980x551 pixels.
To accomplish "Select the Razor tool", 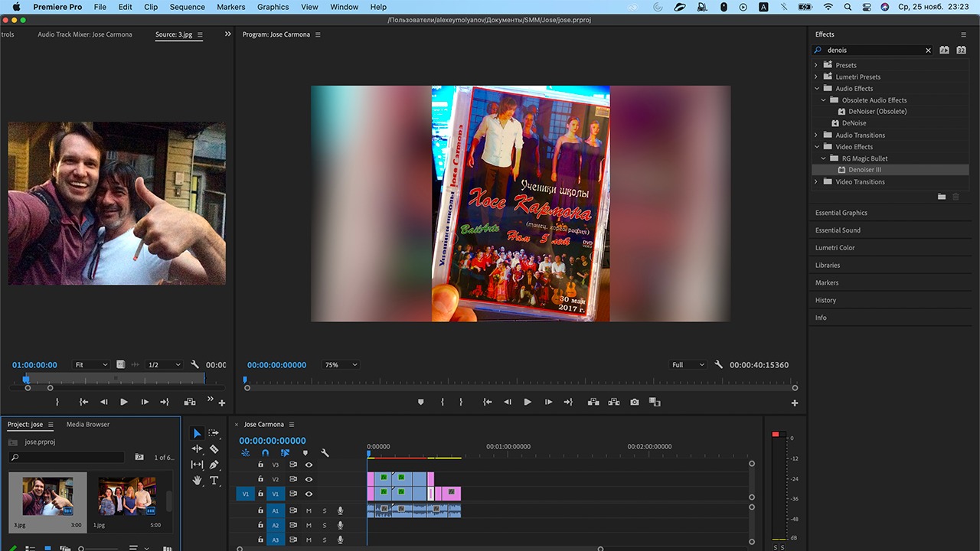I will [214, 449].
